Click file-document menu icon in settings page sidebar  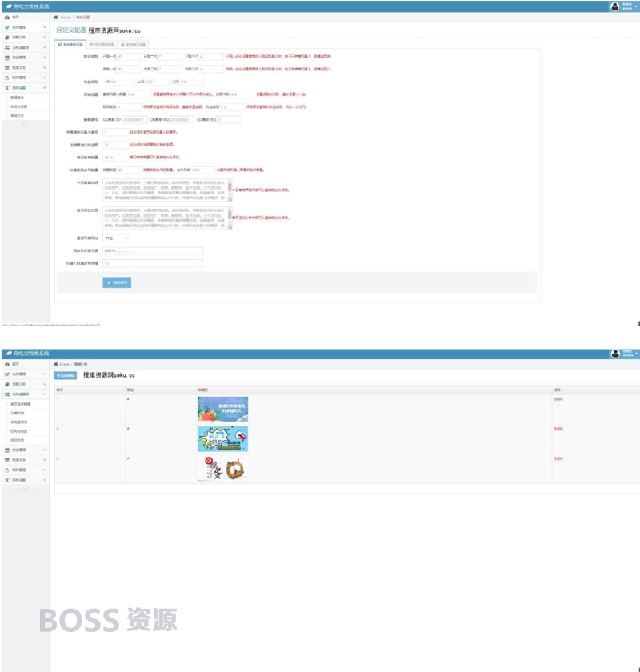pos(7,78)
